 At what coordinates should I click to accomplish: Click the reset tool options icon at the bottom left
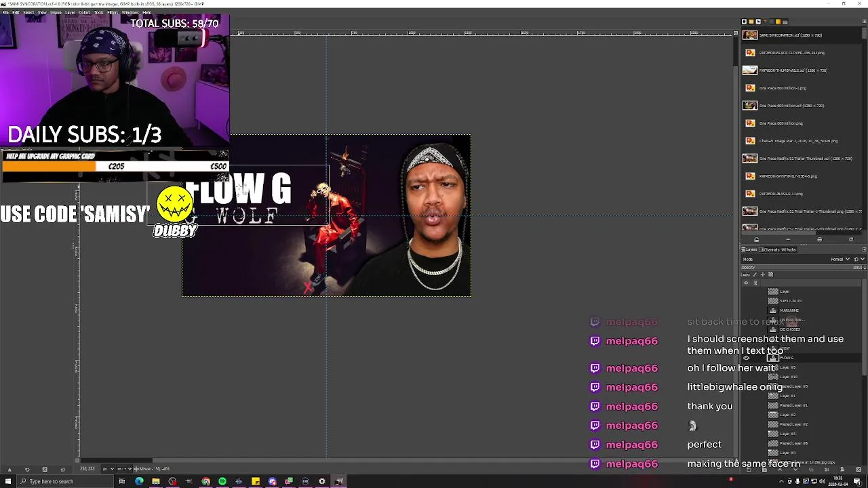(x=62, y=470)
